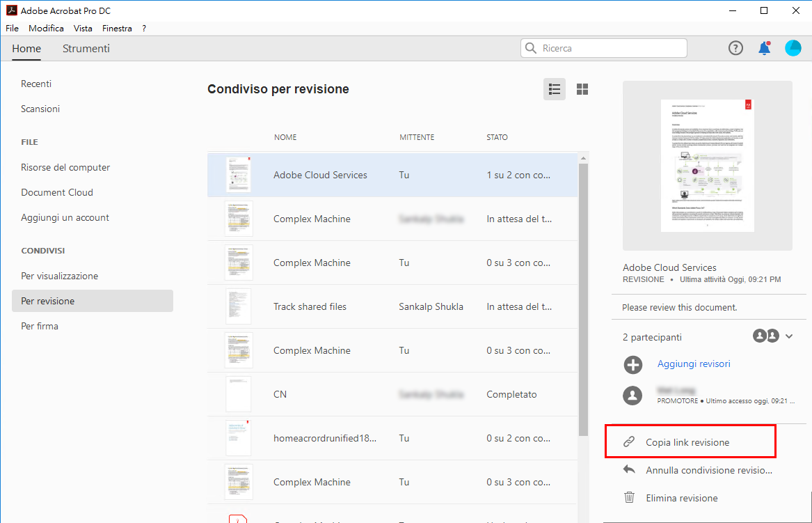Switch to the Strumenti tab
The height and width of the screenshot is (523, 812).
86,49
